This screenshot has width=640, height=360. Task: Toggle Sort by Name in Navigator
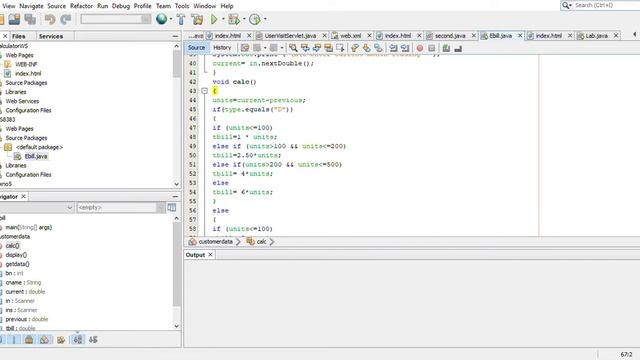[78, 340]
